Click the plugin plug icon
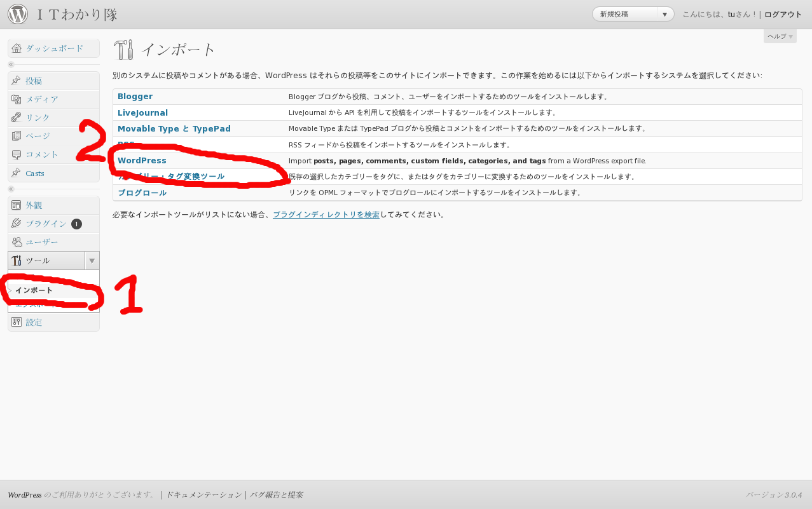Screen dimensions: 812x509 click(17, 224)
